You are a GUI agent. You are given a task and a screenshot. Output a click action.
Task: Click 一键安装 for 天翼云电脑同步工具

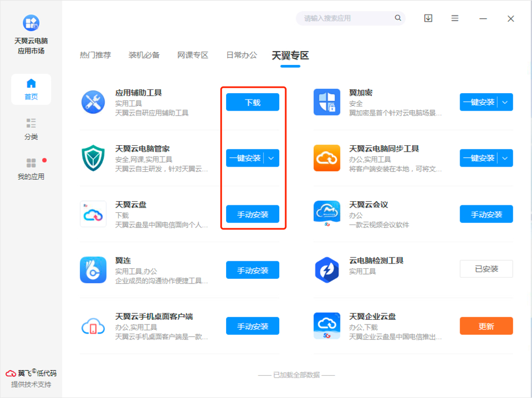(x=479, y=158)
